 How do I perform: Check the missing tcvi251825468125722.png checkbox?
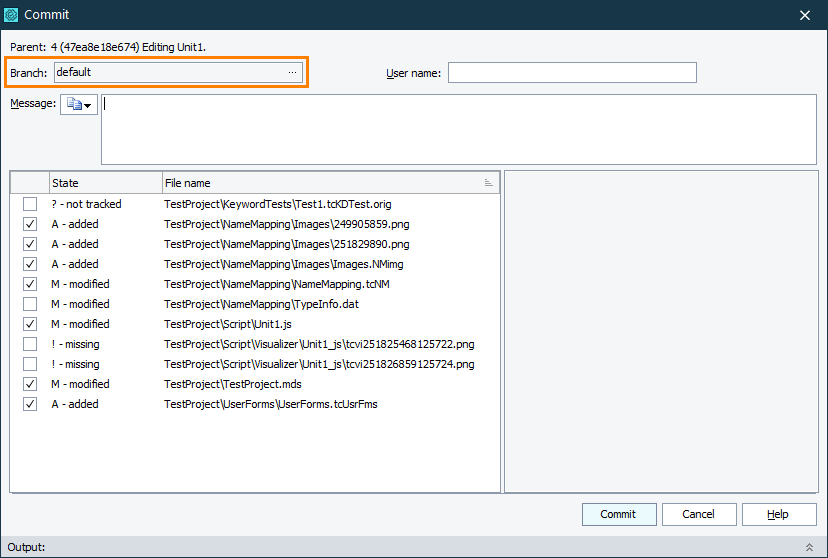30,344
